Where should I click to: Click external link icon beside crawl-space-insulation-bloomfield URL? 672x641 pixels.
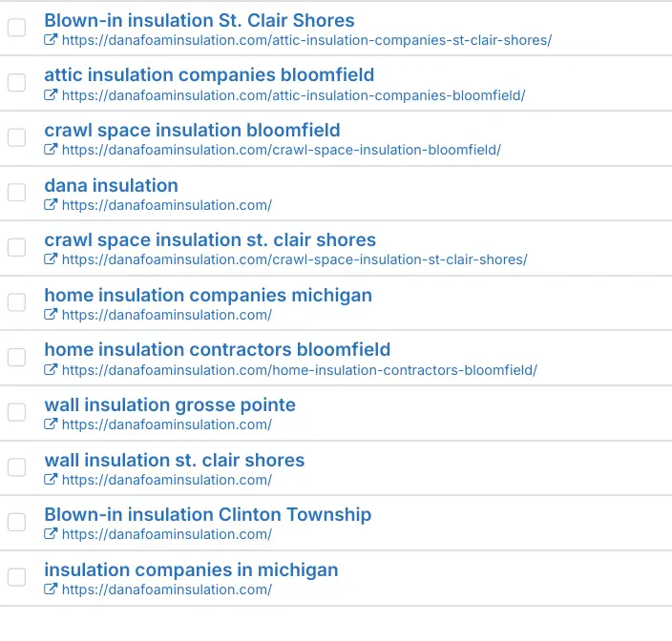pos(51,151)
